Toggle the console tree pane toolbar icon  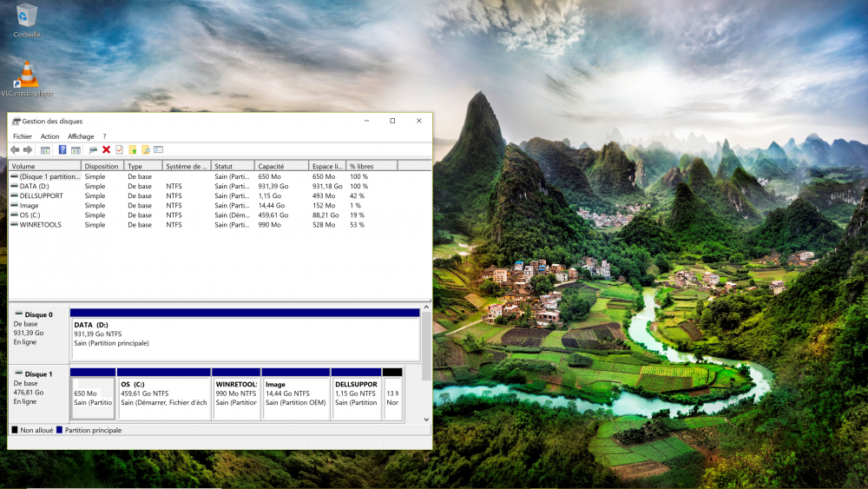45,150
